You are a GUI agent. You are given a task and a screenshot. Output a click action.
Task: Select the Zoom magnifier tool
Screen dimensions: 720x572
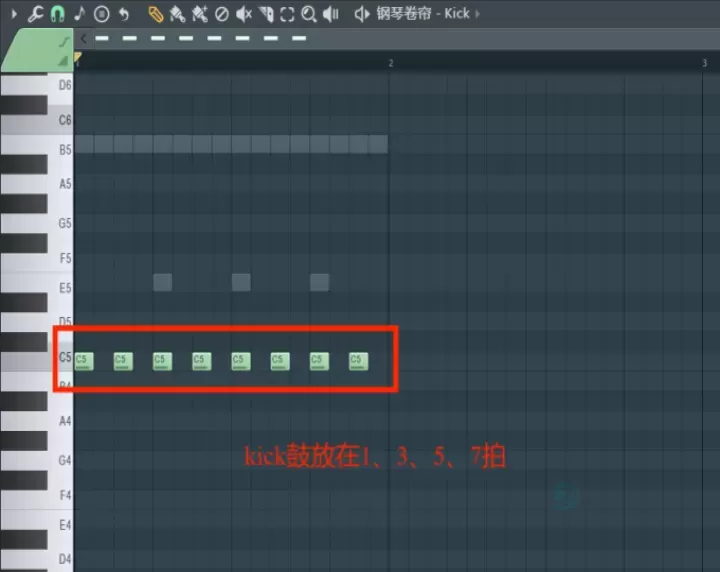pos(309,14)
